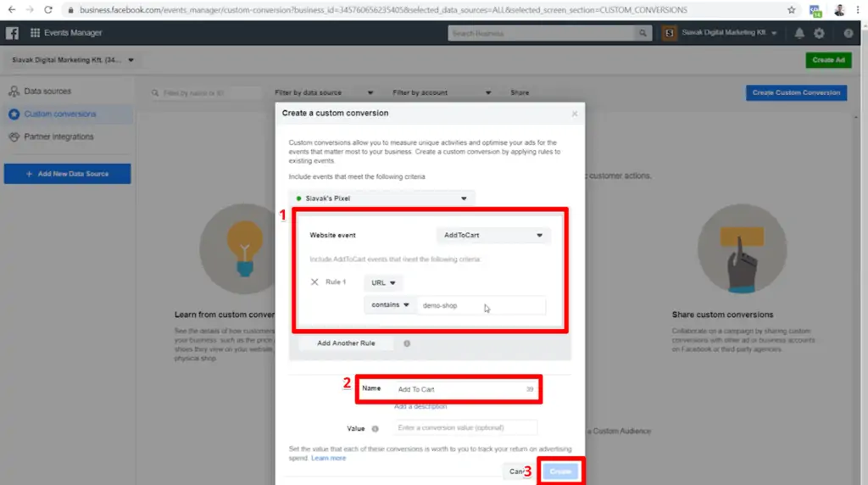
Task: Click Add a description link
Action: (420, 406)
